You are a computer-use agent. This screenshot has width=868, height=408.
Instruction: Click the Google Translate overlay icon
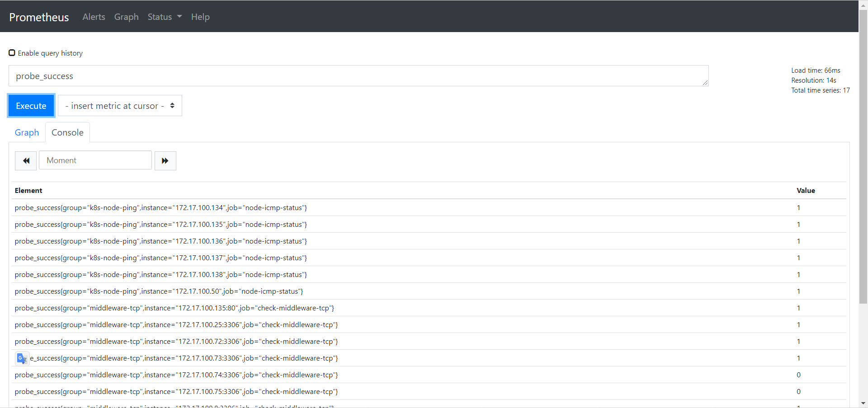pyautogui.click(x=22, y=358)
